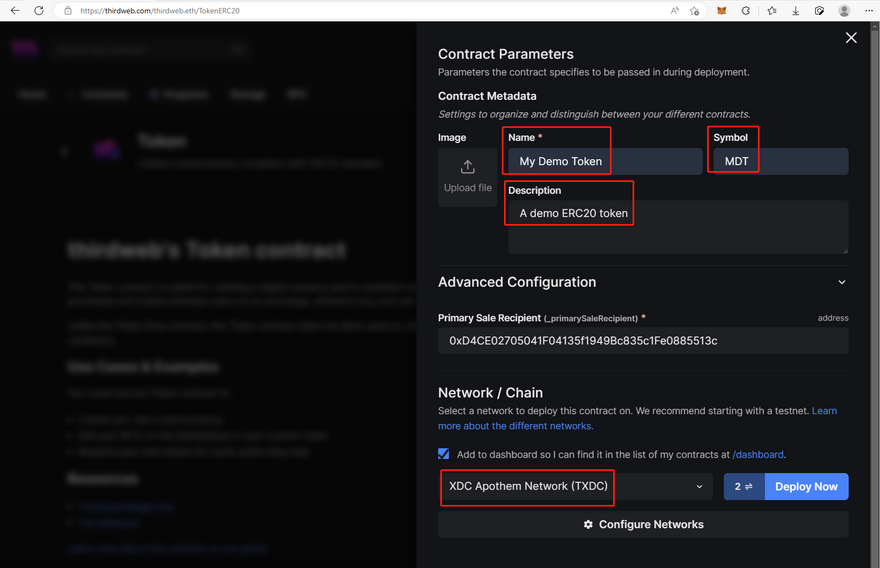Open the user profile avatar

(844, 11)
